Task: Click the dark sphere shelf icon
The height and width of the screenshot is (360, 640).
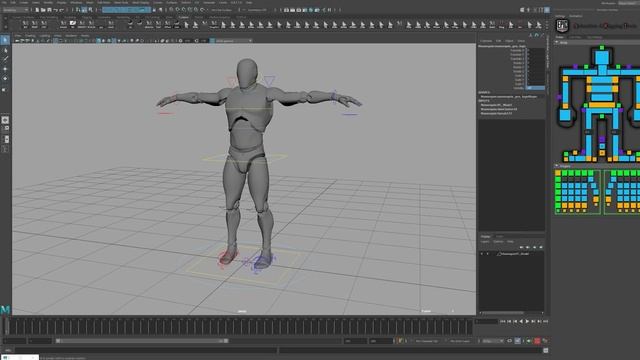Action: coord(130,24)
